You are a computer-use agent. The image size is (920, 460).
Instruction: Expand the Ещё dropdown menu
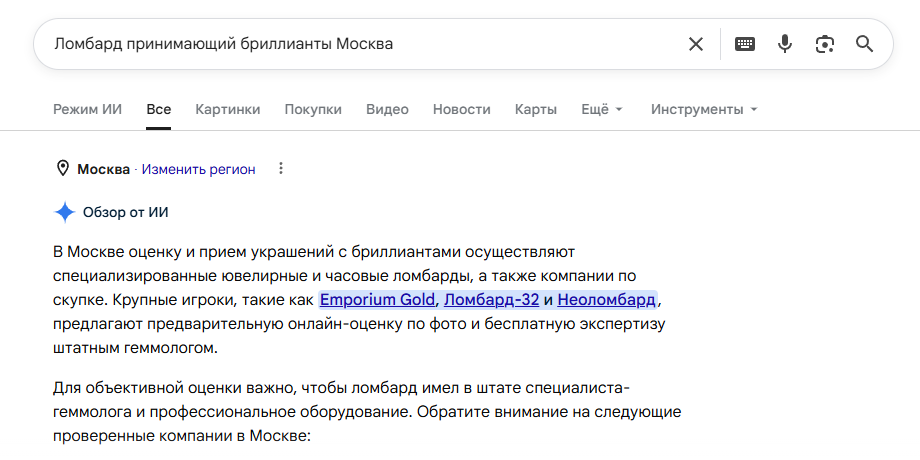[602, 110]
